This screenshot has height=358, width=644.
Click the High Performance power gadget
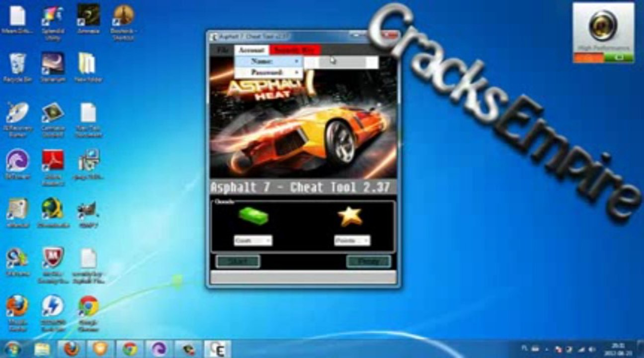pyautogui.click(x=604, y=33)
